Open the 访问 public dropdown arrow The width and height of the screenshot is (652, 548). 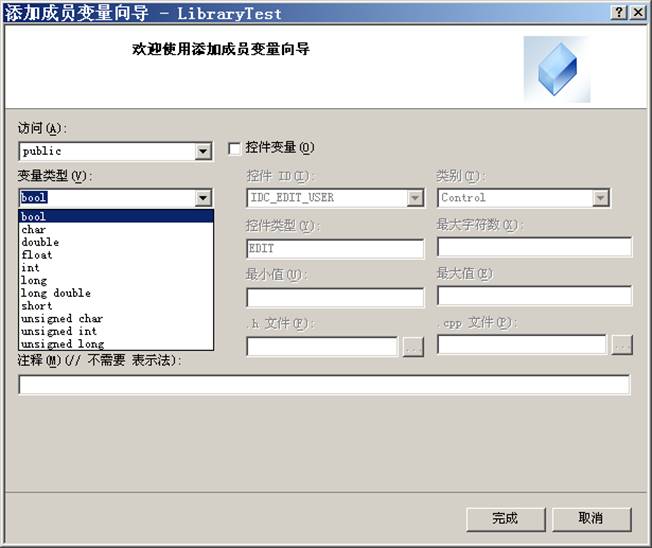[203, 151]
